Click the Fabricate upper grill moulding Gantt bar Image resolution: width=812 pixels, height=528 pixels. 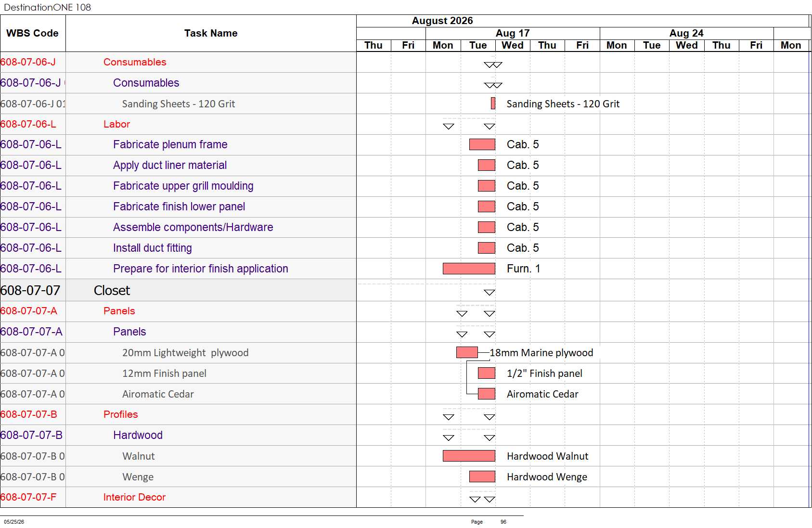(487, 186)
